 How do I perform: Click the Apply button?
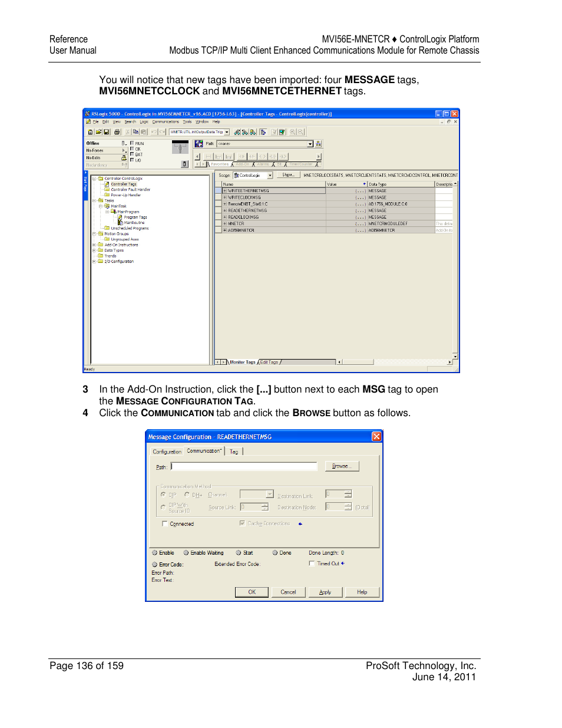325,592
